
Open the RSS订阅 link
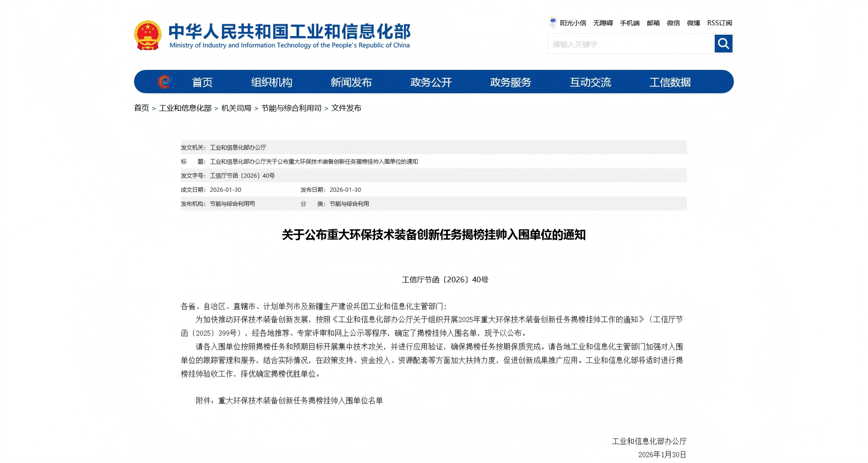[719, 23]
